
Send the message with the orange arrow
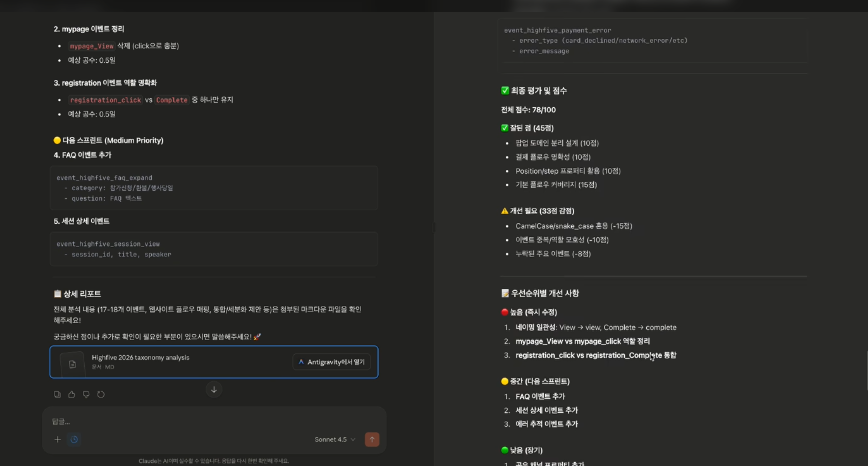click(x=372, y=439)
